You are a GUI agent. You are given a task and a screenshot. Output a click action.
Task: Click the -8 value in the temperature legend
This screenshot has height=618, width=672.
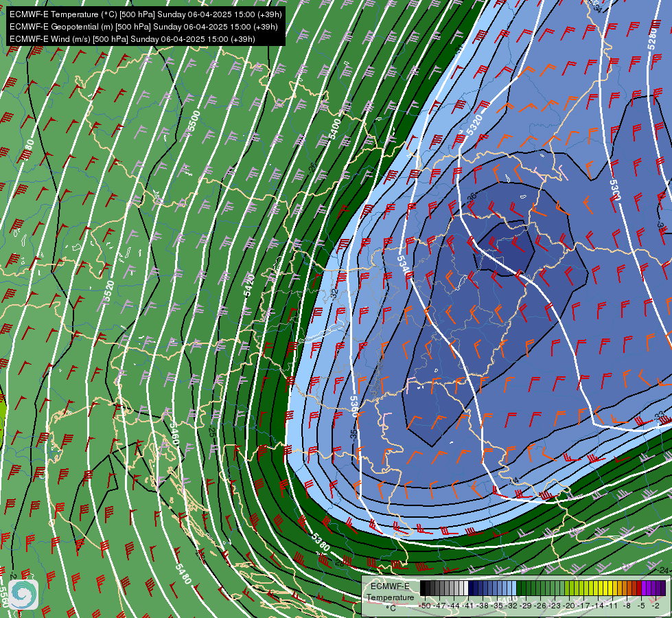tap(627, 606)
